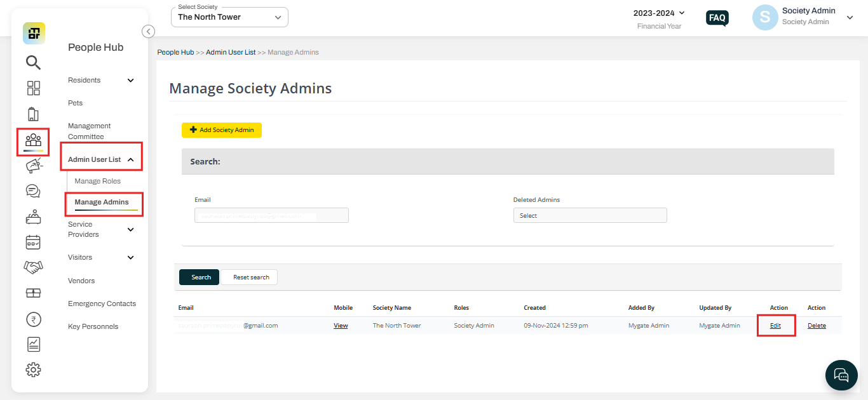This screenshot has height=400, width=868.
Task: Click the Admin User List breadcrumb link
Action: (231, 52)
